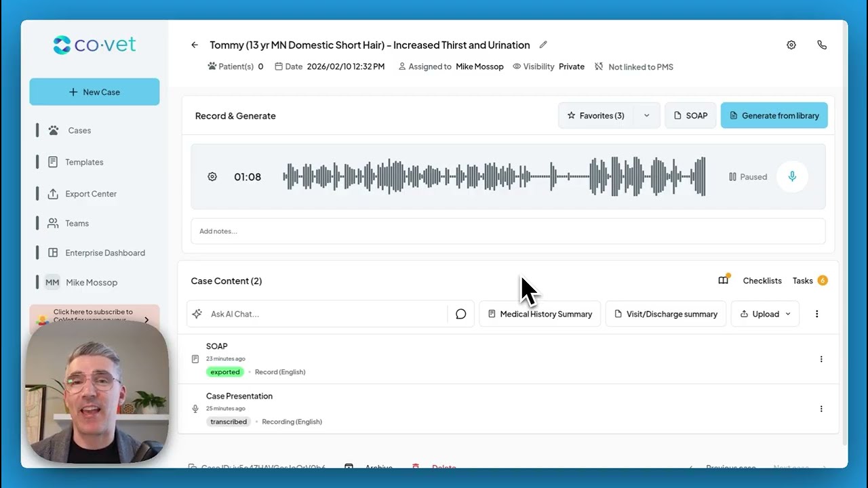
Task: Expand the subscribe to CoVet banner arrow
Action: coord(146,320)
